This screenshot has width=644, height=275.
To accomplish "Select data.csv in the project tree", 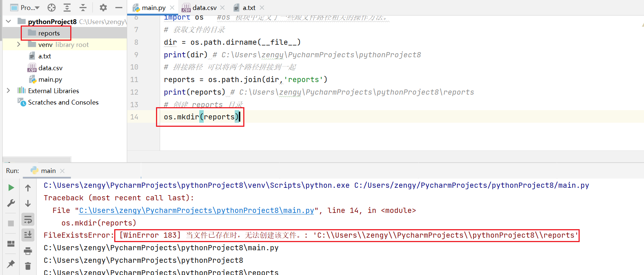I will pyautogui.click(x=50, y=68).
